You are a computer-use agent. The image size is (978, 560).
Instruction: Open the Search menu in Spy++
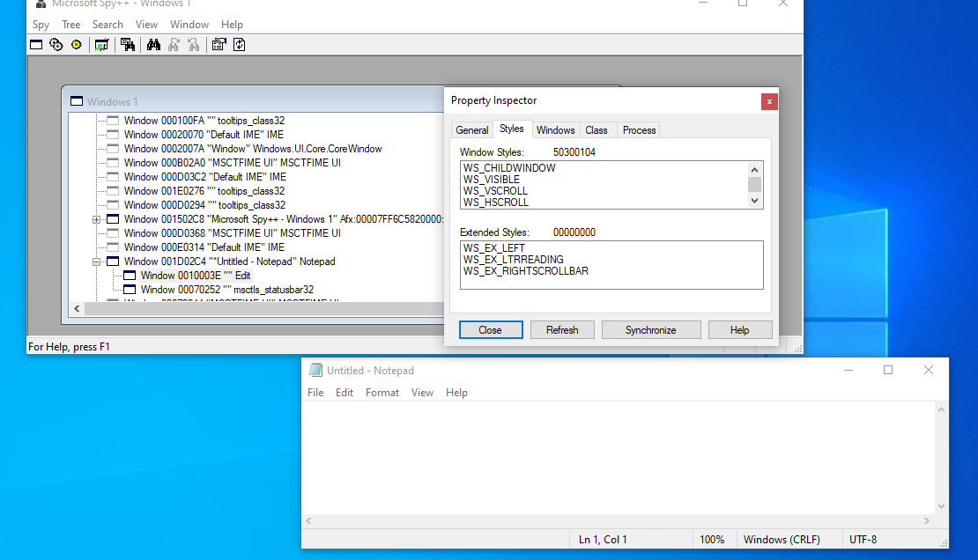coord(107,25)
